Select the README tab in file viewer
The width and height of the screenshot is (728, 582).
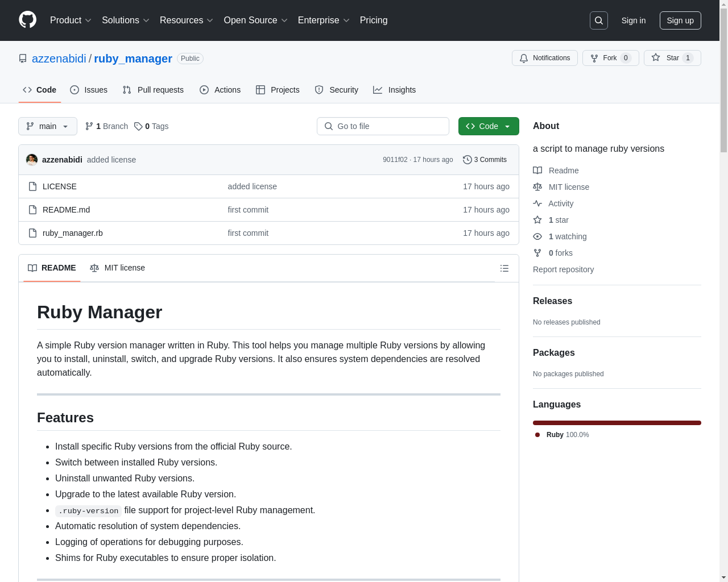point(52,268)
